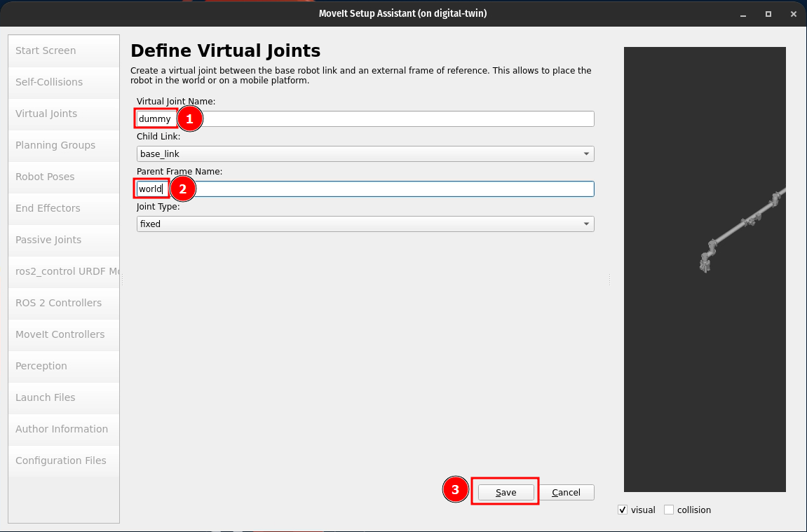Go to the Self-Collisions step
Viewport: 807px width, 532px height.
coord(49,82)
